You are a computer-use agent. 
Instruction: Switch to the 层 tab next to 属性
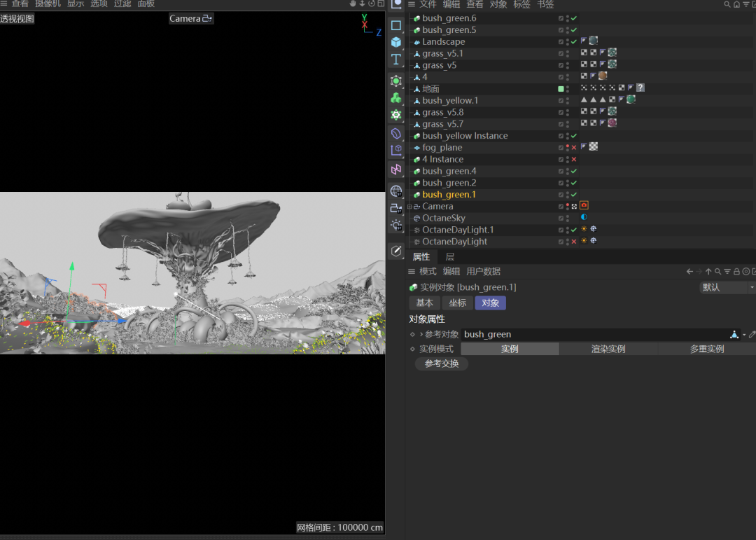[x=449, y=256]
